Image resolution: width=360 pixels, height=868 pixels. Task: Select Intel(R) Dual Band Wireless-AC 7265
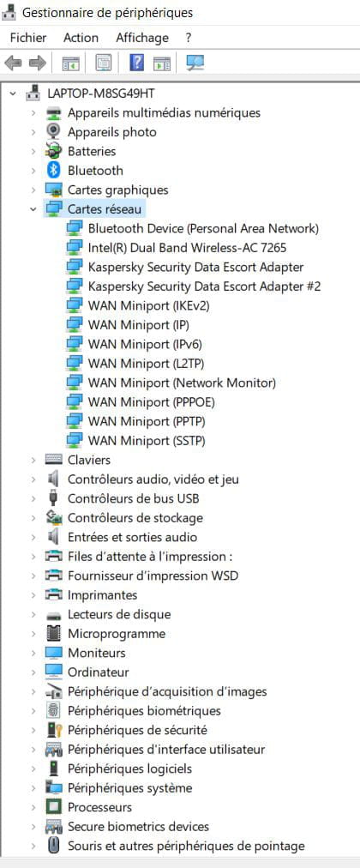tap(187, 247)
